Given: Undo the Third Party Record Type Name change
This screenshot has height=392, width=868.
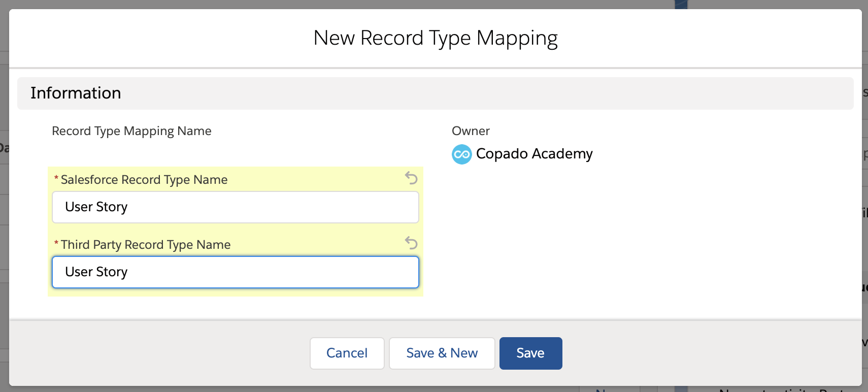Looking at the screenshot, I should click(x=411, y=243).
